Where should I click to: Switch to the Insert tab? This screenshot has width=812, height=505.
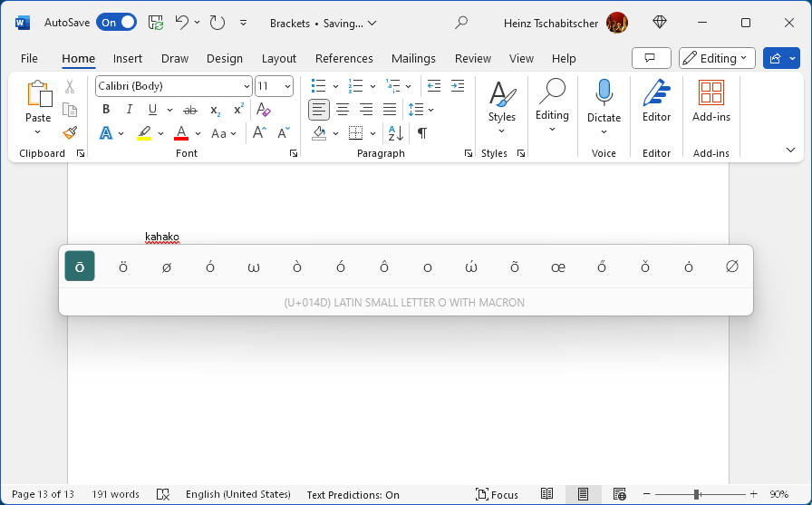pyautogui.click(x=128, y=59)
